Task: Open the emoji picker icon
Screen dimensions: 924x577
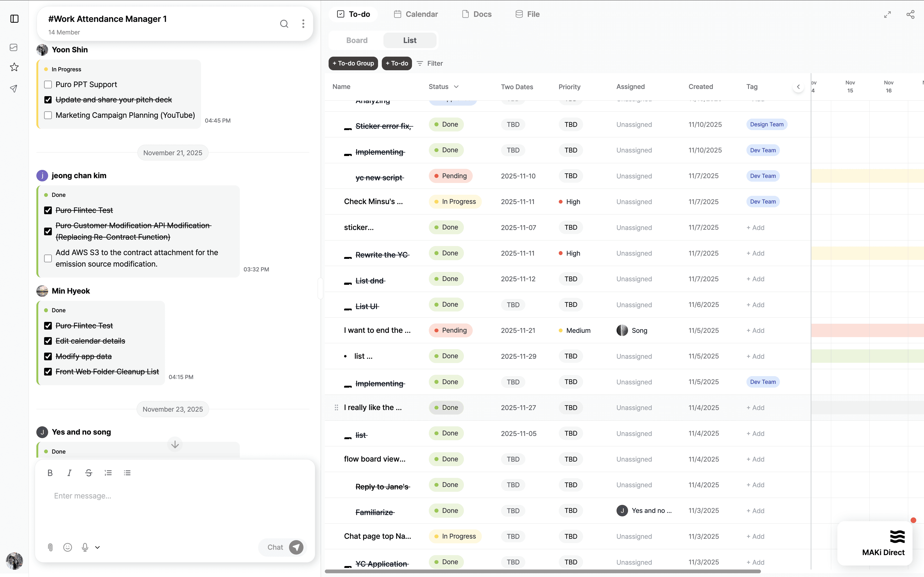Action: (x=68, y=547)
